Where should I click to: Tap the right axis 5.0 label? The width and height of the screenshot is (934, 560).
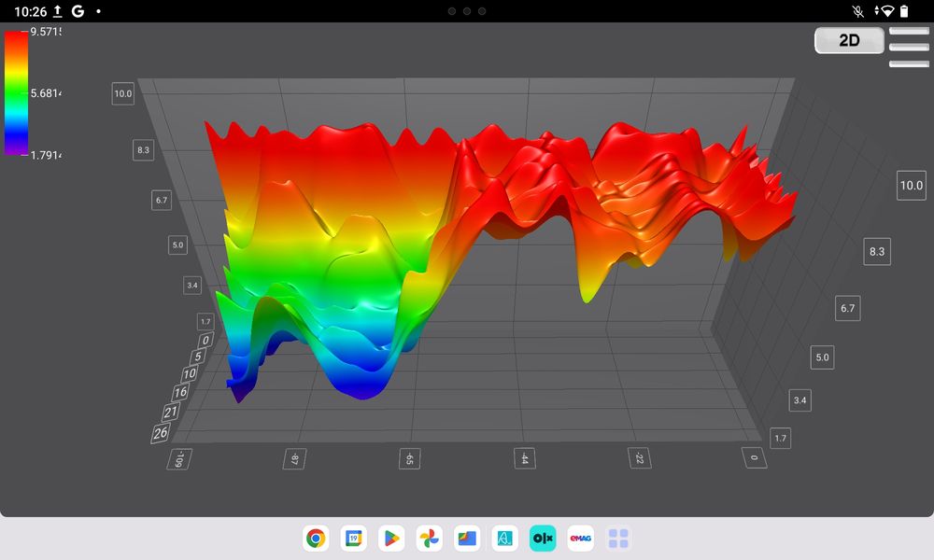pos(822,357)
